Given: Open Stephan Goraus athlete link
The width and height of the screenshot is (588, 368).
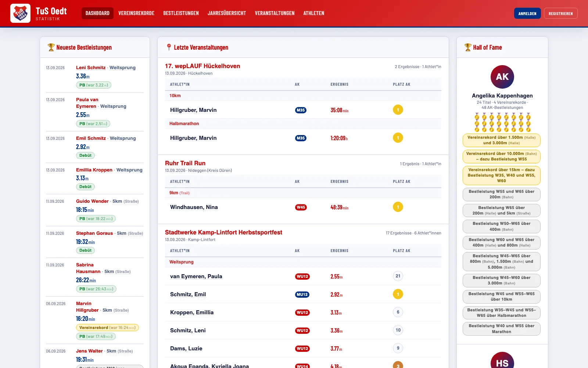Looking at the screenshot, I should tap(94, 233).
